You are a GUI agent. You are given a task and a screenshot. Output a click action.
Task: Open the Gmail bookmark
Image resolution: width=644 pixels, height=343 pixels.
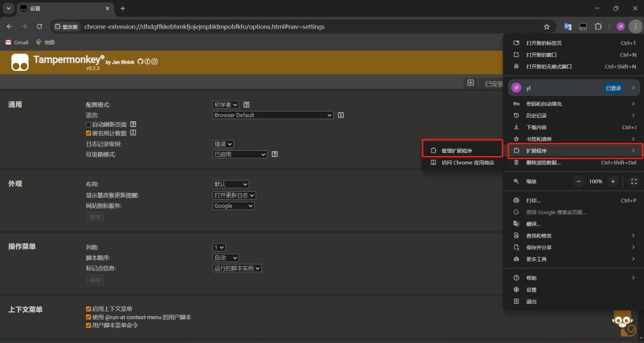point(17,42)
